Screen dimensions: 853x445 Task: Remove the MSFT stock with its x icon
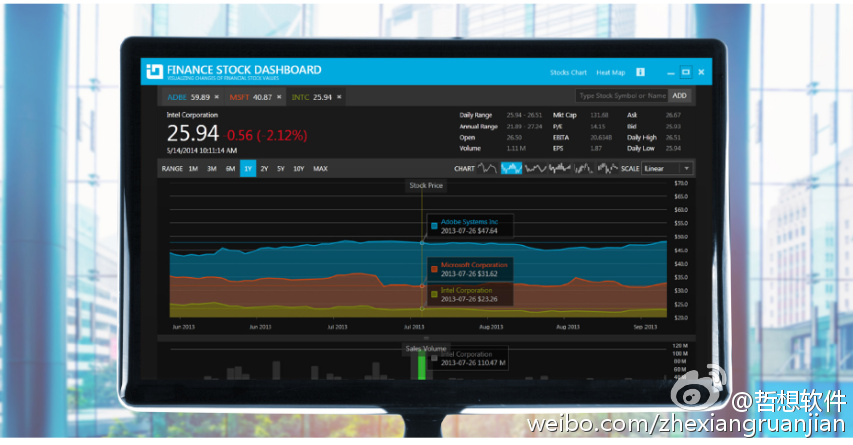pyautogui.click(x=279, y=97)
